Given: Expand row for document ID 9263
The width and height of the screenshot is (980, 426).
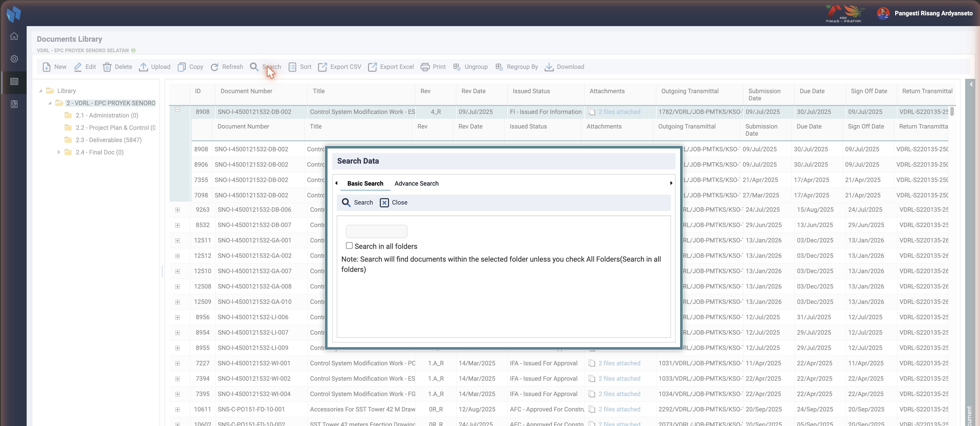Looking at the screenshot, I should (x=177, y=210).
